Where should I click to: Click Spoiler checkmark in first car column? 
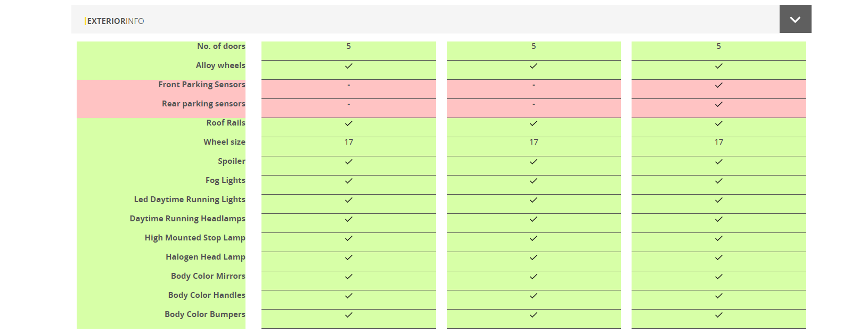(349, 162)
